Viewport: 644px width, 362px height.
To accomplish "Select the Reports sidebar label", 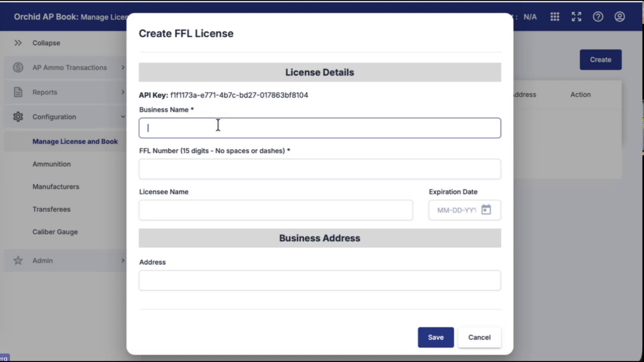I will (45, 92).
